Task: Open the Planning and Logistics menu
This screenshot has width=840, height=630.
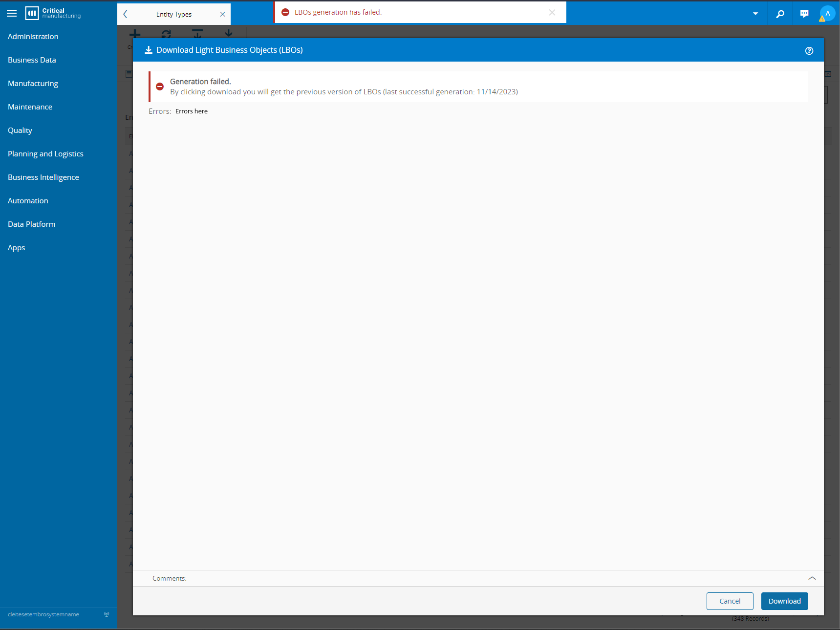Action: coord(45,154)
